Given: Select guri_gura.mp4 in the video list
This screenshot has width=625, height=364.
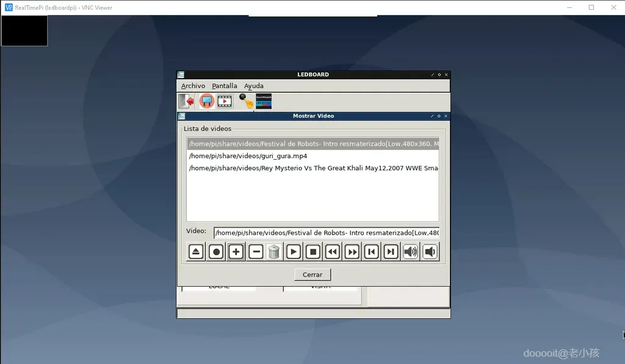Looking at the screenshot, I should pyautogui.click(x=313, y=156).
